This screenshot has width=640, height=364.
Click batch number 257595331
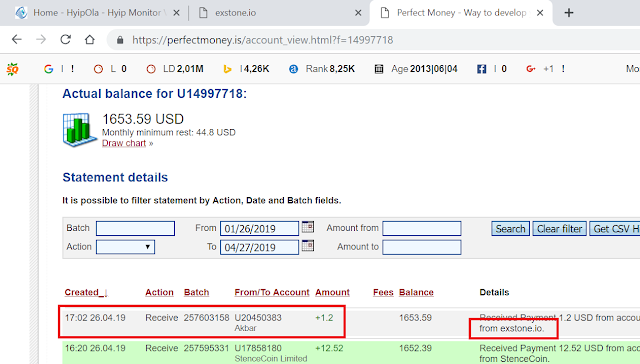click(206, 348)
